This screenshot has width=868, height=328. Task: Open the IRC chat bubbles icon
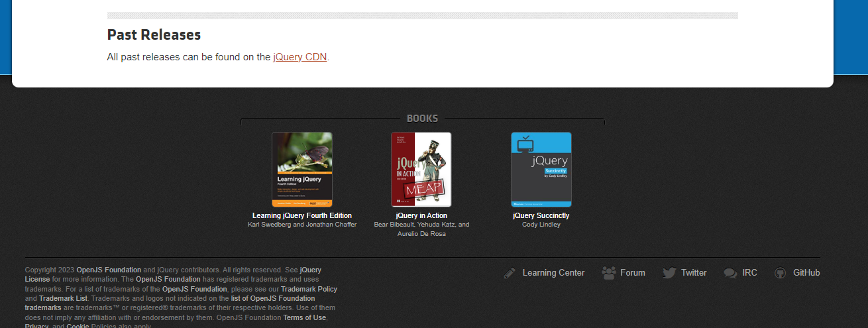tap(730, 273)
